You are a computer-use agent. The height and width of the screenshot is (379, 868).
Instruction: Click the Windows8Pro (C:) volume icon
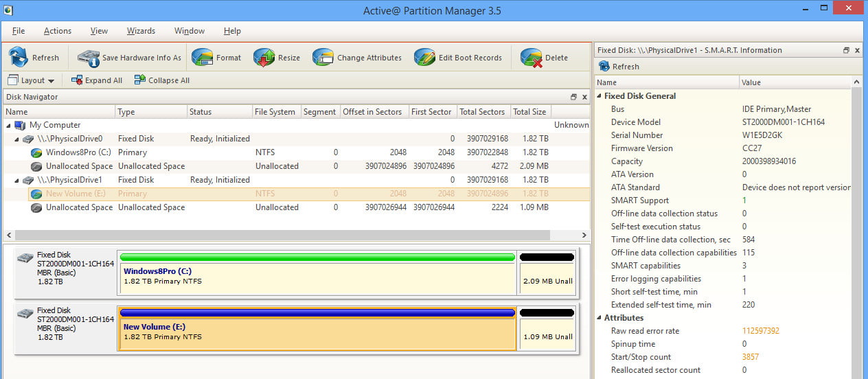[36, 152]
